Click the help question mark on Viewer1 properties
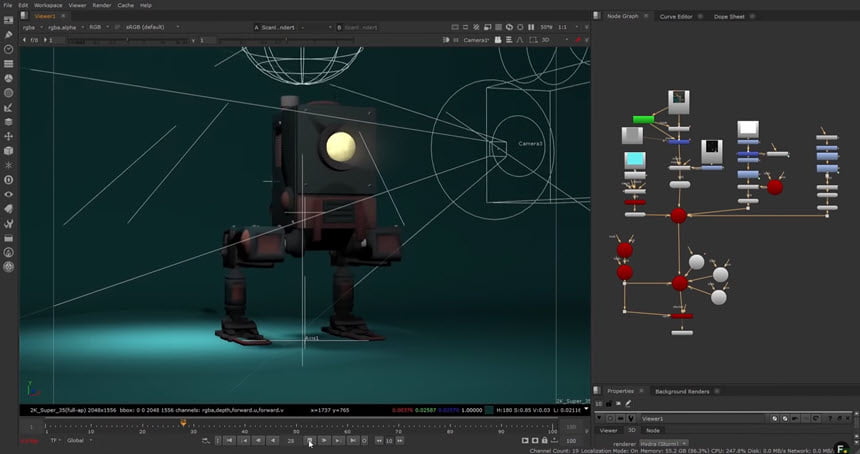The height and width of the screenshot is (454, 860). click(830, 418)
